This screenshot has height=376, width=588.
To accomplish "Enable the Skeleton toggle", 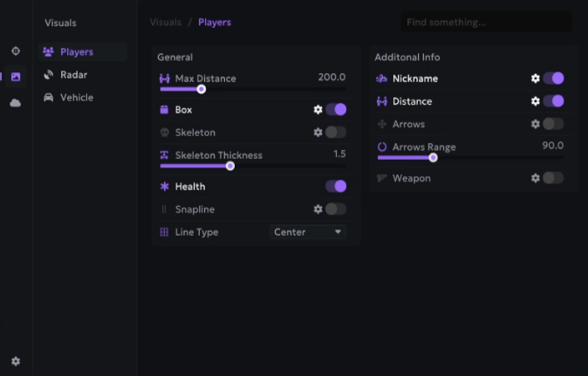I will (x=336, y=133).
